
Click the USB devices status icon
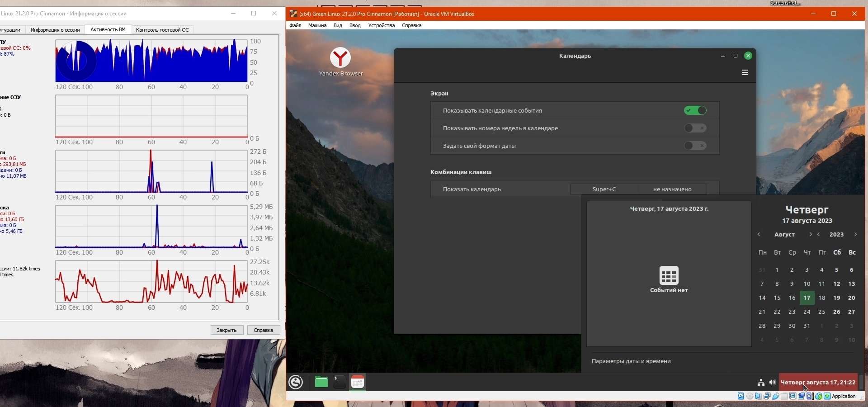(x=776, y=396)
